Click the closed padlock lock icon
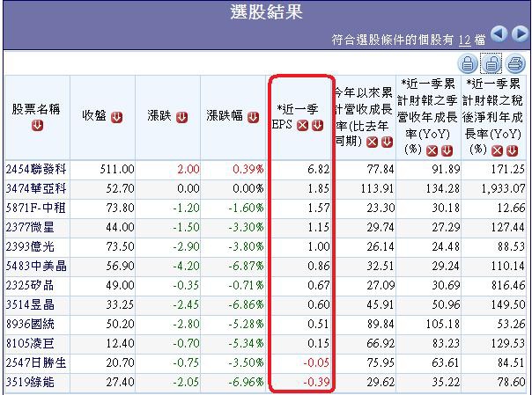The height and width of the screenshot is (395, 532). pyautogui.click(x=468, y=63)
